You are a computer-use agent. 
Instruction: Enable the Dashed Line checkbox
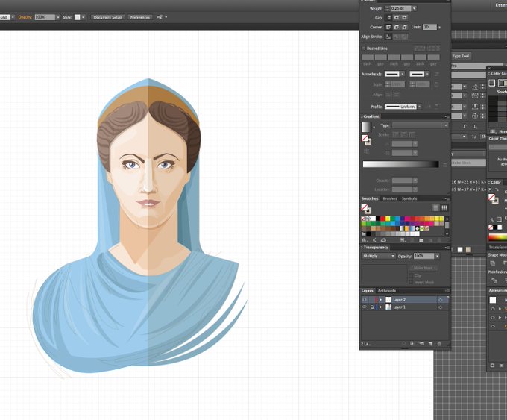(363, 48)
